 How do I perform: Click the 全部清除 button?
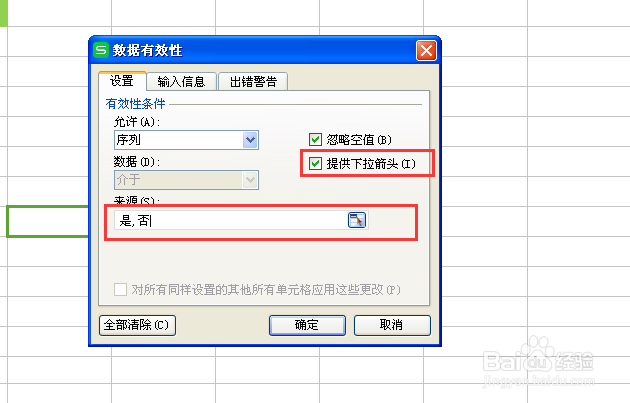[x=137, y=325]
